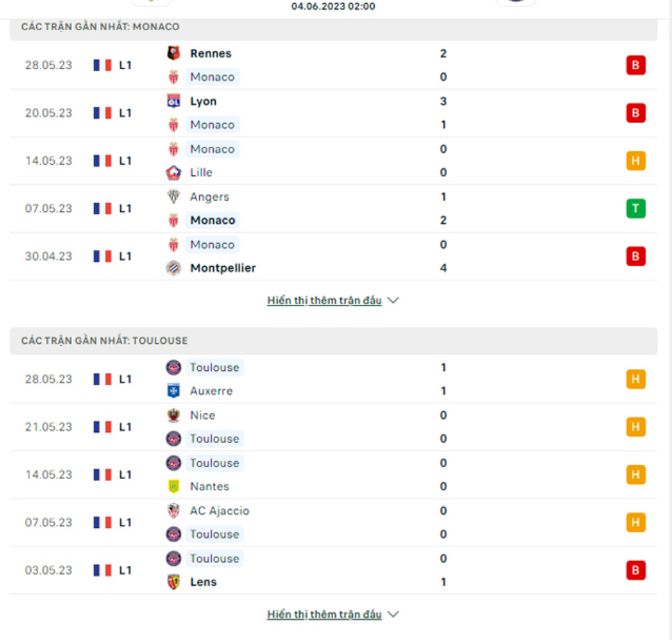This screenshot has width=672, height=640.
Task: Toggle the green T badge for Angers match
Action: (635, 209)
